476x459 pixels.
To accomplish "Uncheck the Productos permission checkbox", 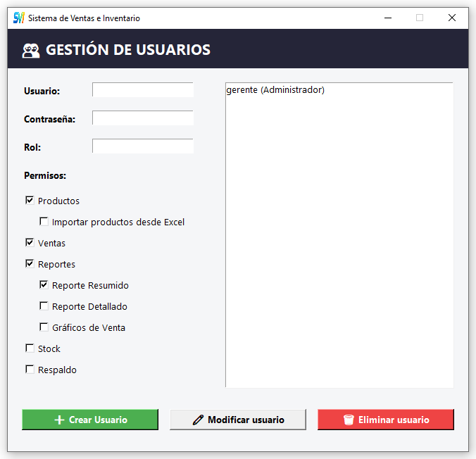I will coord(30,201).
